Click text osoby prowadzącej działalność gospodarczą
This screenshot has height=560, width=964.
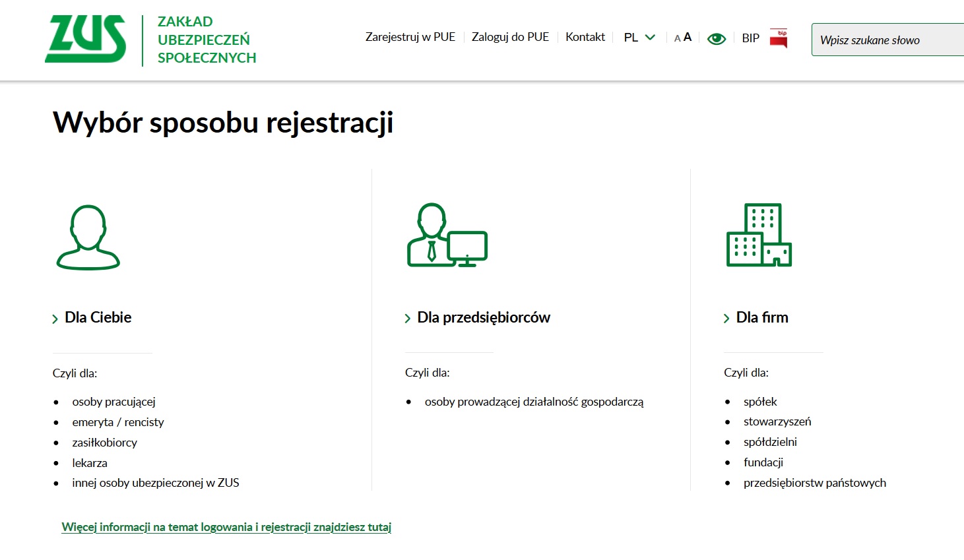tap(534, 402)
